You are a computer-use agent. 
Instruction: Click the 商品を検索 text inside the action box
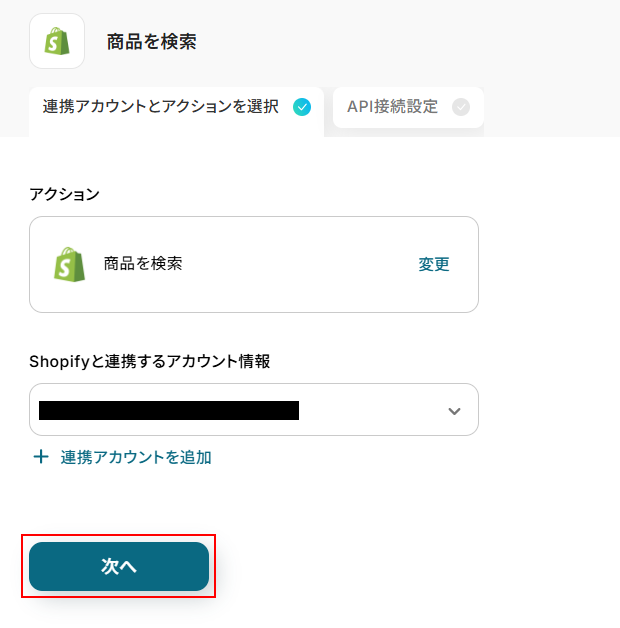point(143,264)
